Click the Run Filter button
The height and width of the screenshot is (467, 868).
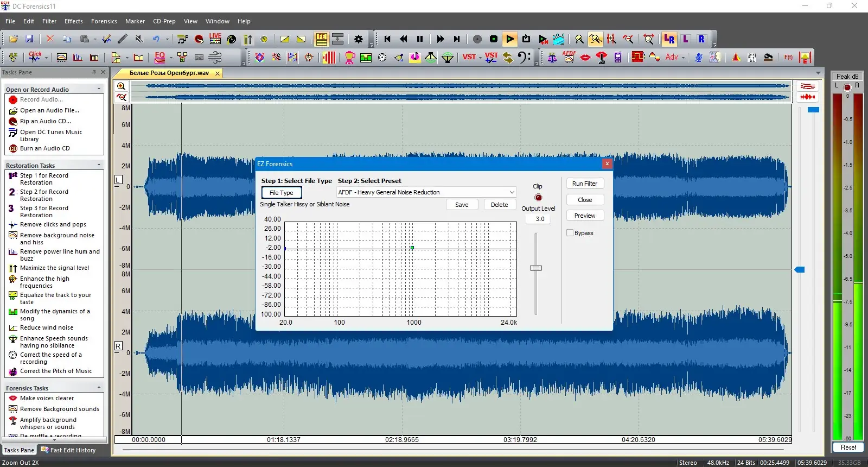tap(584, 184)
